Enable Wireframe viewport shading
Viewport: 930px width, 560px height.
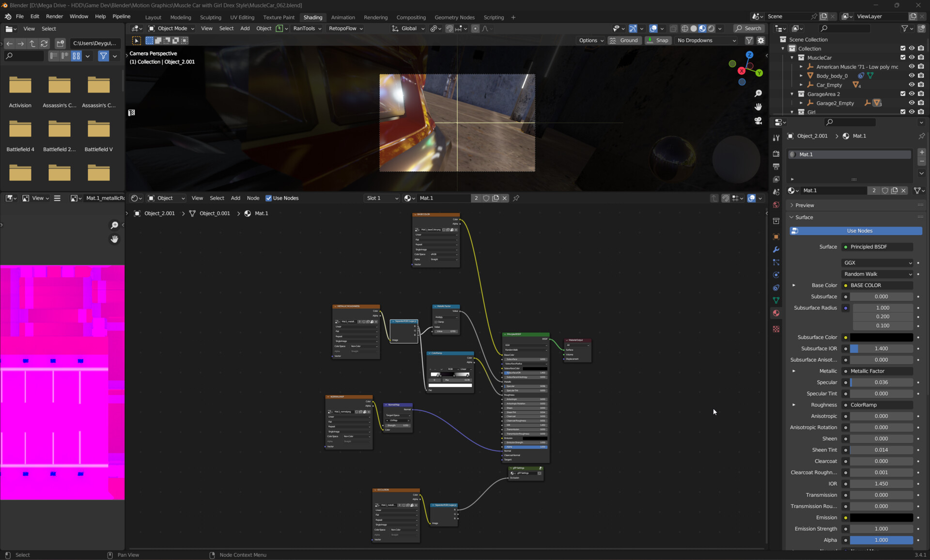pos(685,28)
